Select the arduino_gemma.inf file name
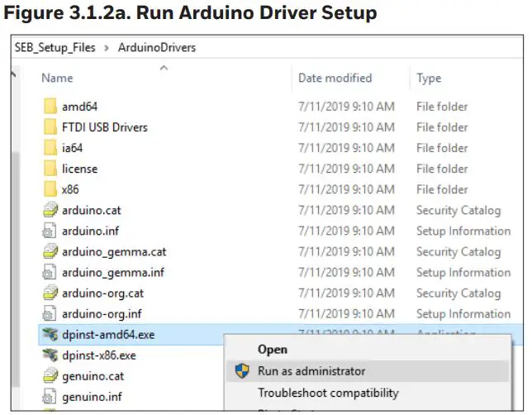The height and width of the screenshot is (415, 532). 113,273
